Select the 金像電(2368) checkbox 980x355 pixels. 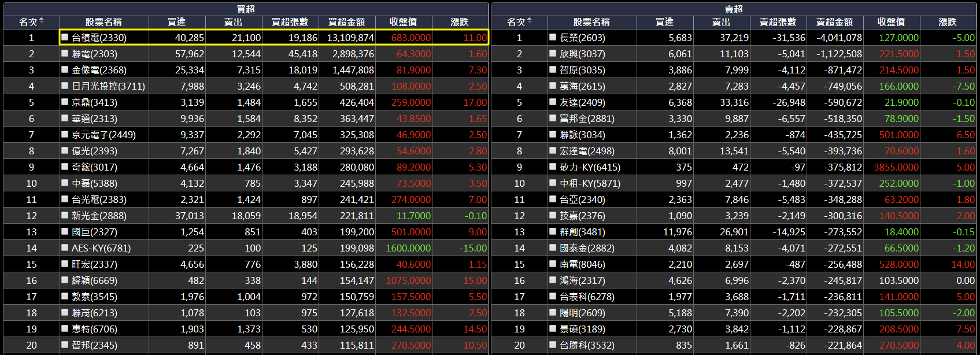[65, 69]
